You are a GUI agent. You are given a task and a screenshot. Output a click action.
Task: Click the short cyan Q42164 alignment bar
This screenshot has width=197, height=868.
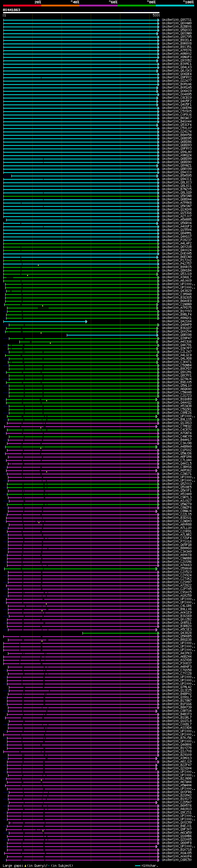(x=46, y=321)
